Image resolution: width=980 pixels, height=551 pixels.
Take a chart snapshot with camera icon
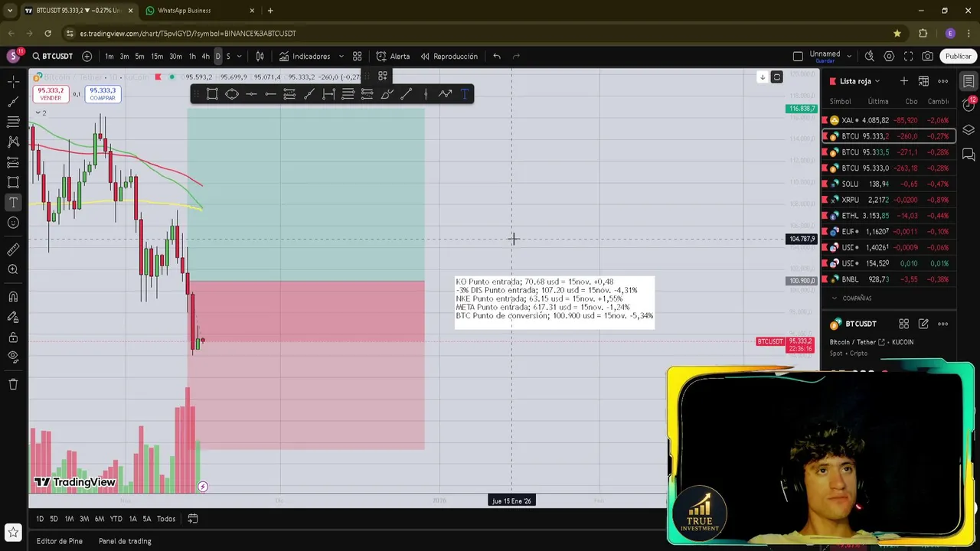pos(927,56)
